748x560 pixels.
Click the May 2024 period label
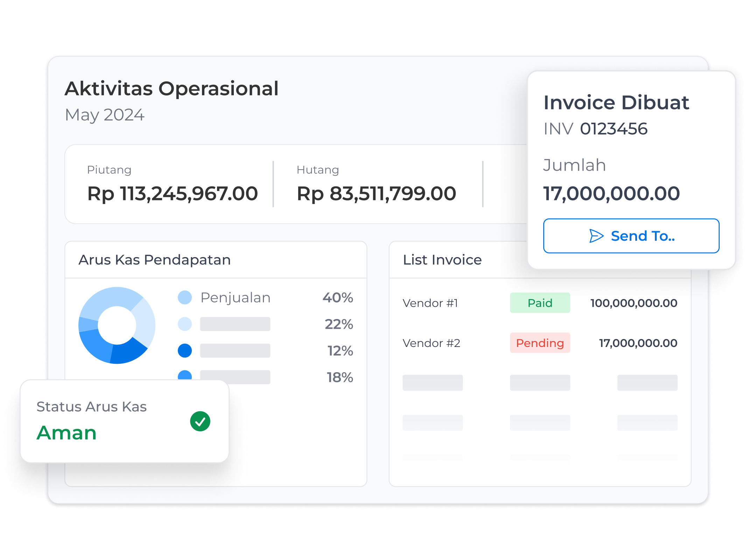(x=104, y=115)
